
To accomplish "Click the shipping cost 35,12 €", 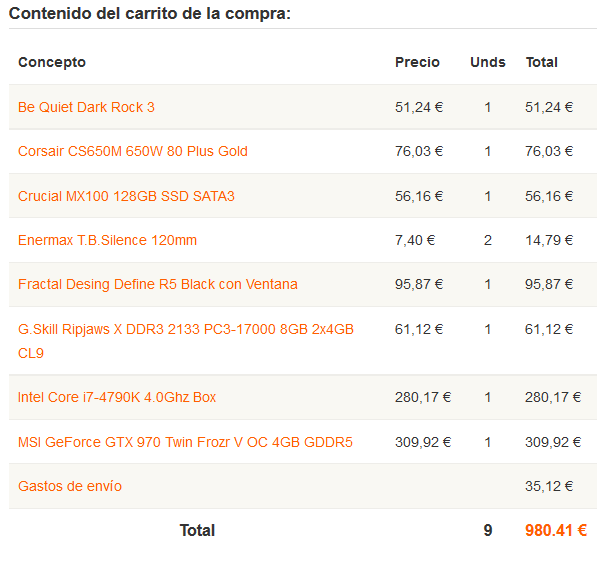I will (x=549, y=486).
